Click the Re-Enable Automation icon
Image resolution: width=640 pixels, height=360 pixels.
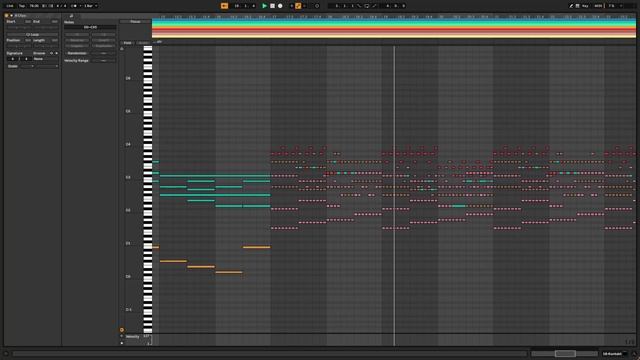tap(305, 6)
